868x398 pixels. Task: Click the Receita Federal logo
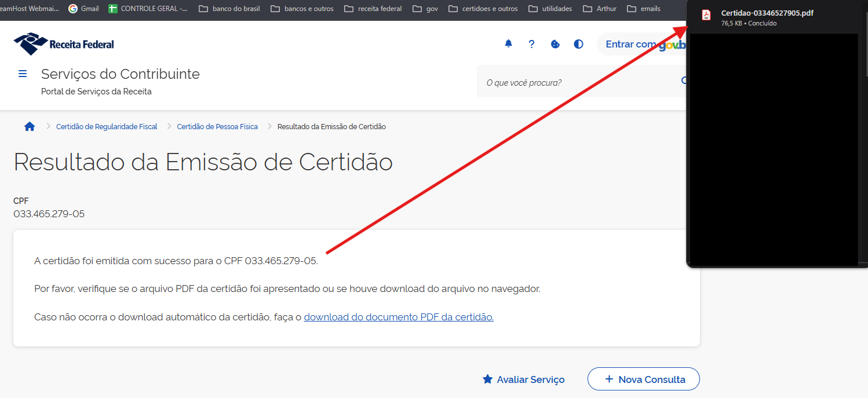point(64,44)
